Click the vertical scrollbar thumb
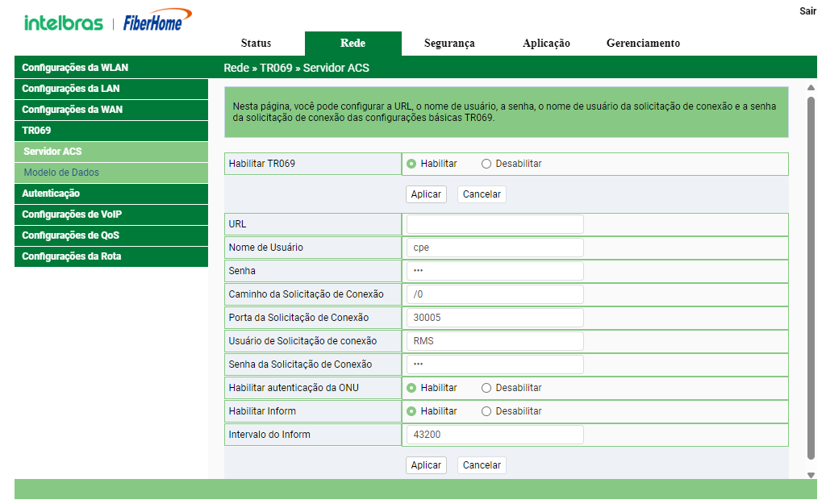 tap(811, 278)
